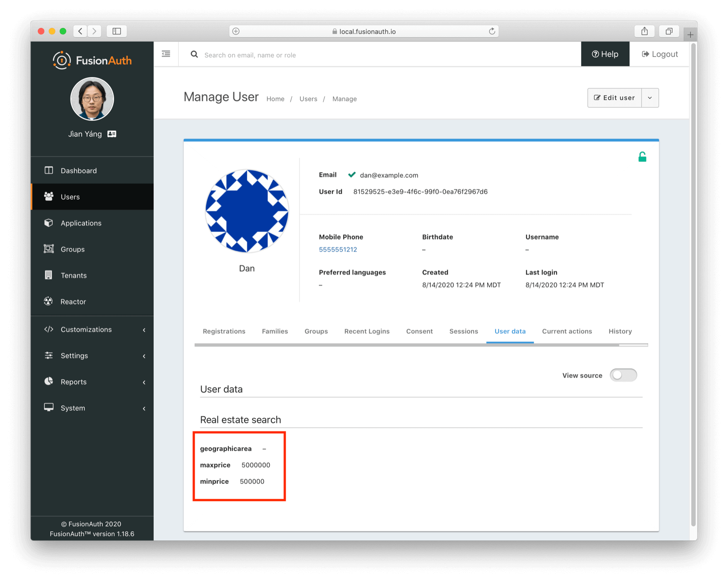This screenshot has width=728, height=581.
Task: Reload the page with refresh icon
Action: pos(492,31)
